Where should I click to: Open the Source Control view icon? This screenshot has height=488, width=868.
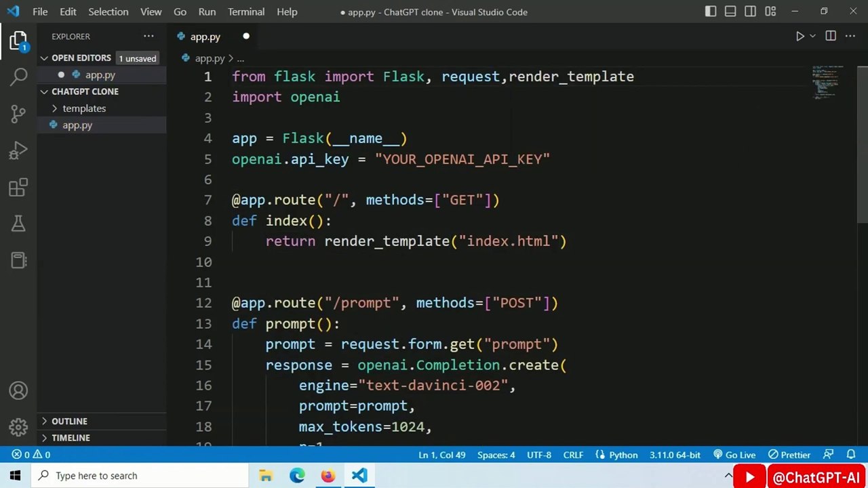point(18,113)
